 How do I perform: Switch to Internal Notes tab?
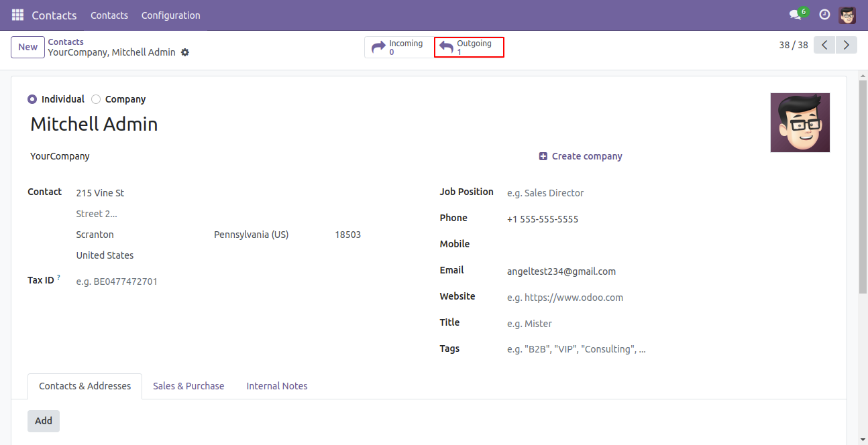tap(277, 386)
